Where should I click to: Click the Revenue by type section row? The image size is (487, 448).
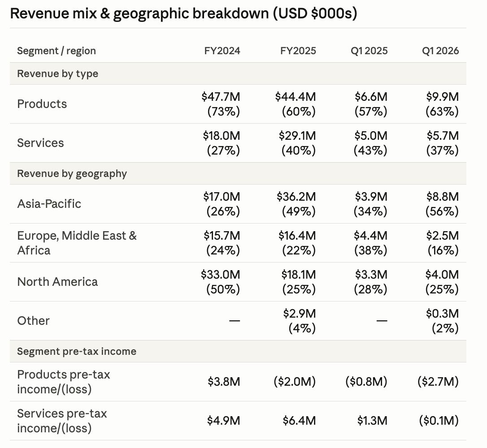tap(238, 73)
